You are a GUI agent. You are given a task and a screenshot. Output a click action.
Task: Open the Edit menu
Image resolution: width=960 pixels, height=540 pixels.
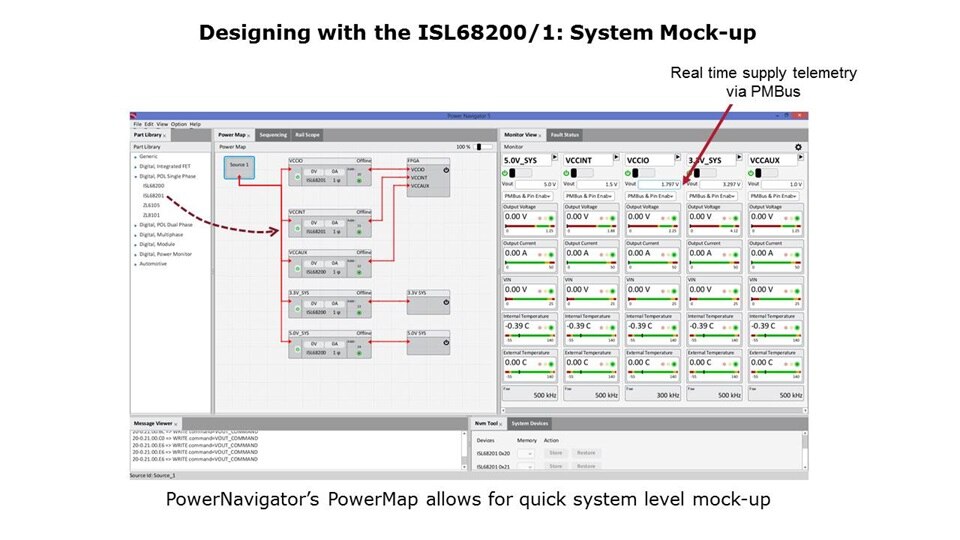pyautogui.click(x=149, y=124)
